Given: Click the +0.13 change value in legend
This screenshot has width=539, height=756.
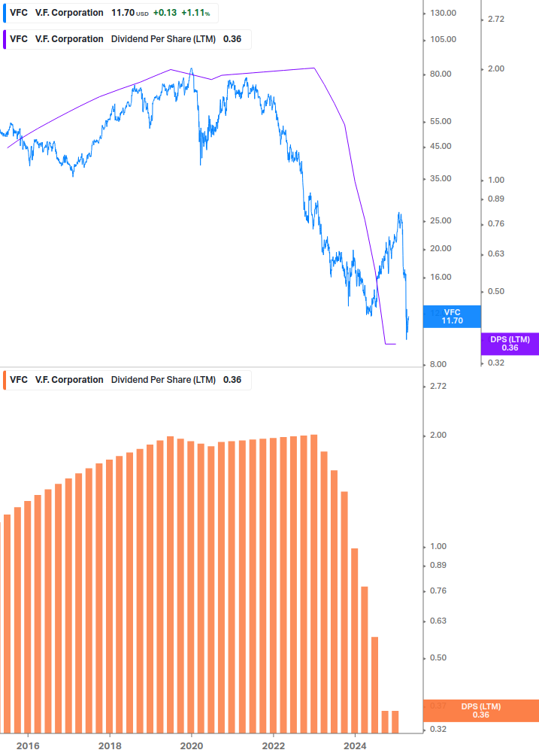Looking at the screenshot, I should click(165, 13).
